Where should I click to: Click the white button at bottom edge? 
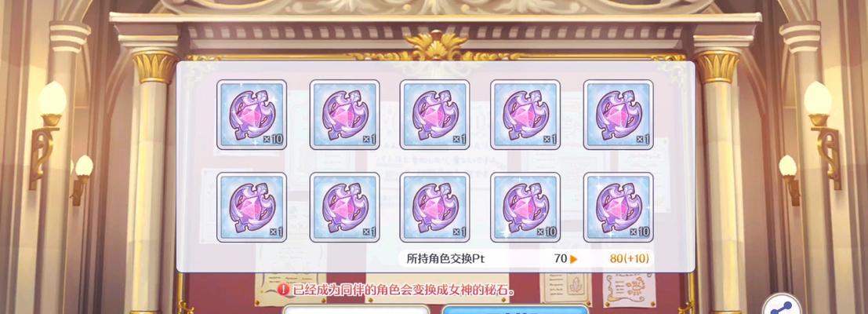coord(356,309)
